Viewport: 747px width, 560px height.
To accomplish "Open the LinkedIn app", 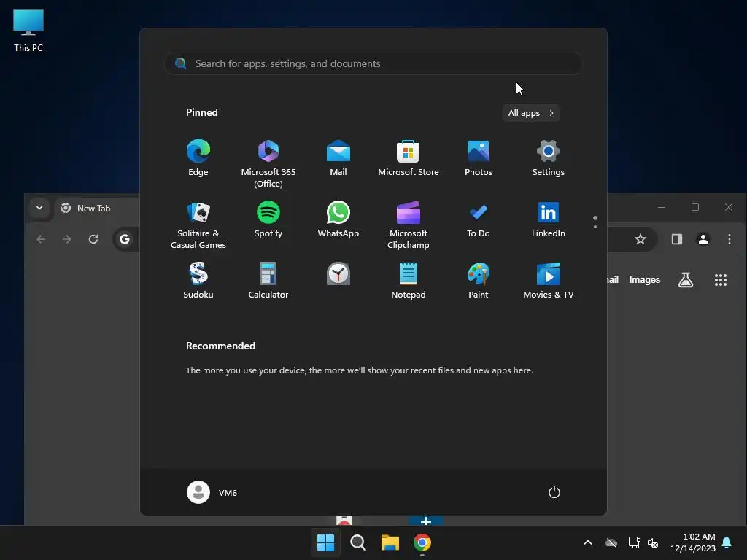I will (549, 219).
